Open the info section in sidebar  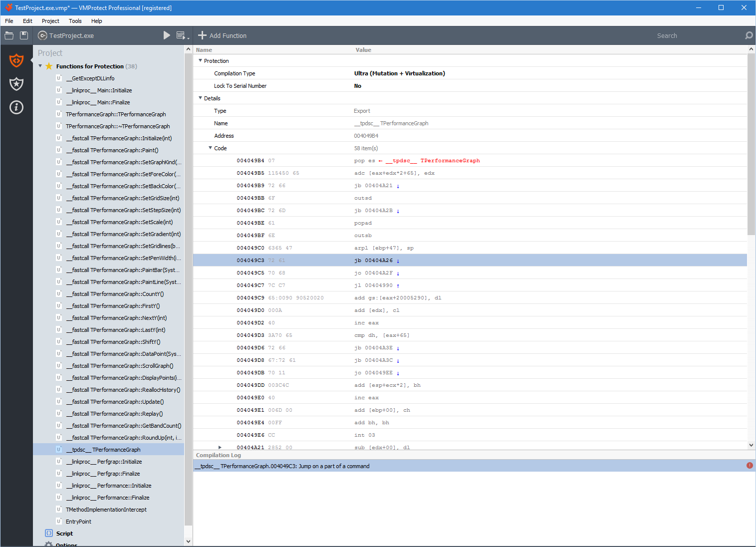click(16, 107)
